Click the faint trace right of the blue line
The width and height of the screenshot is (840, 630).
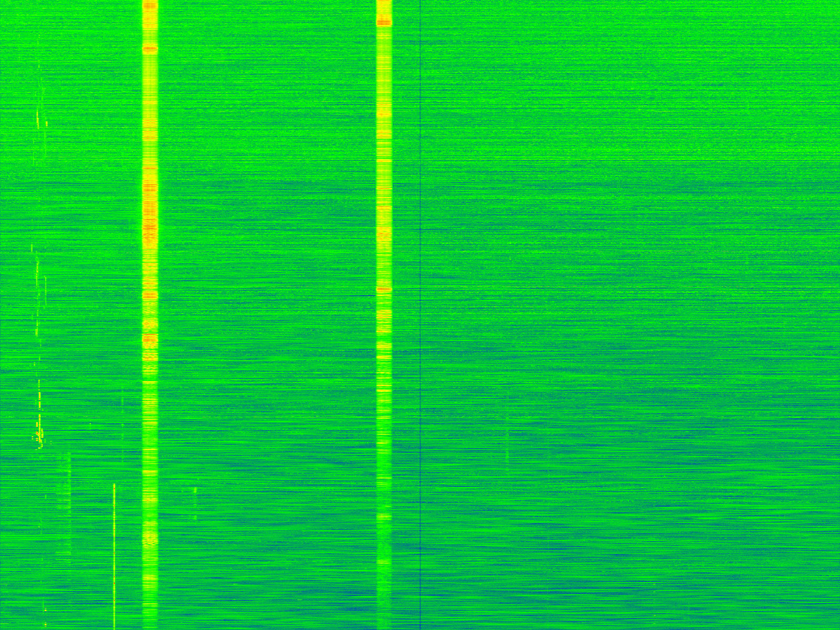click(507, 446)
